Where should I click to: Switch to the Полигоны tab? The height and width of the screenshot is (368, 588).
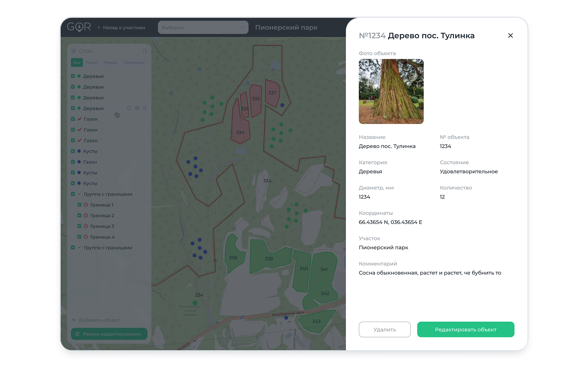(x=134, y=63)
